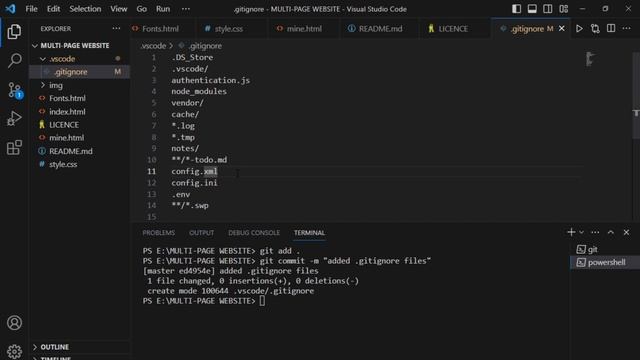Toggle bottom panel layout icon
Viewport: 640px width, 360px height.
click(x=532, y=9)
